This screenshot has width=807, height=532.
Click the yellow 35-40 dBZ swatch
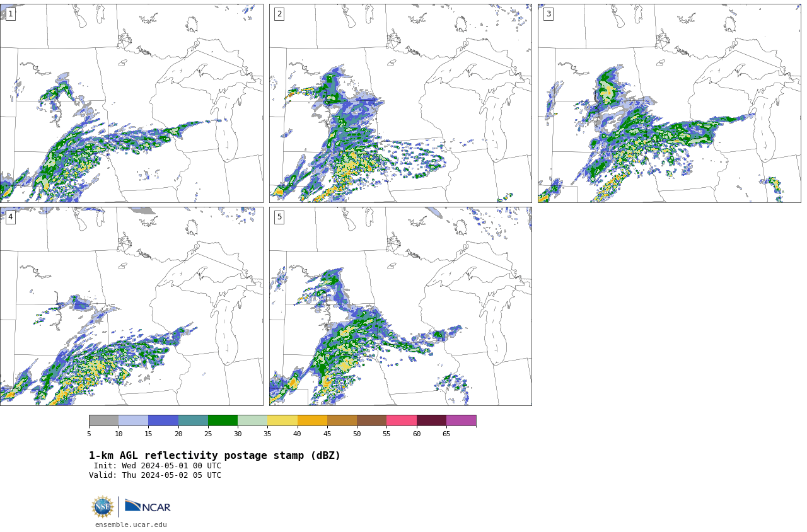[282, 420]
